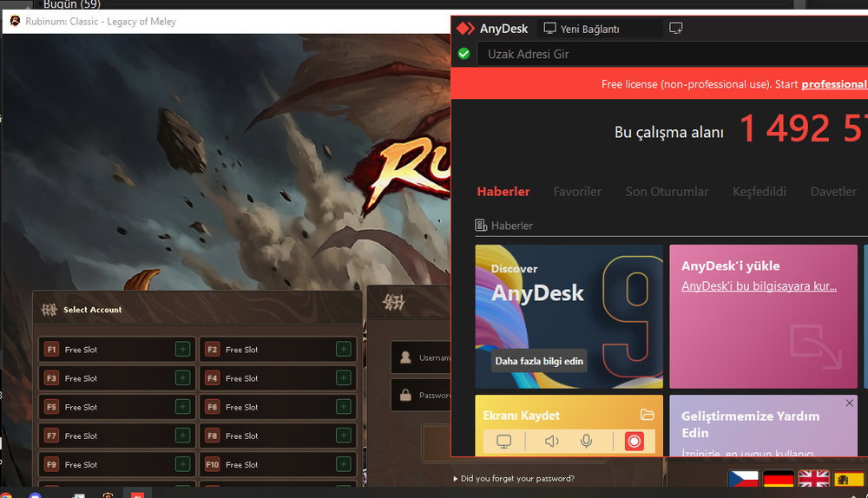Open a new AnyDesk tab with plus-monitor icon
The image size is (868, 498).
tap(676, 29)
